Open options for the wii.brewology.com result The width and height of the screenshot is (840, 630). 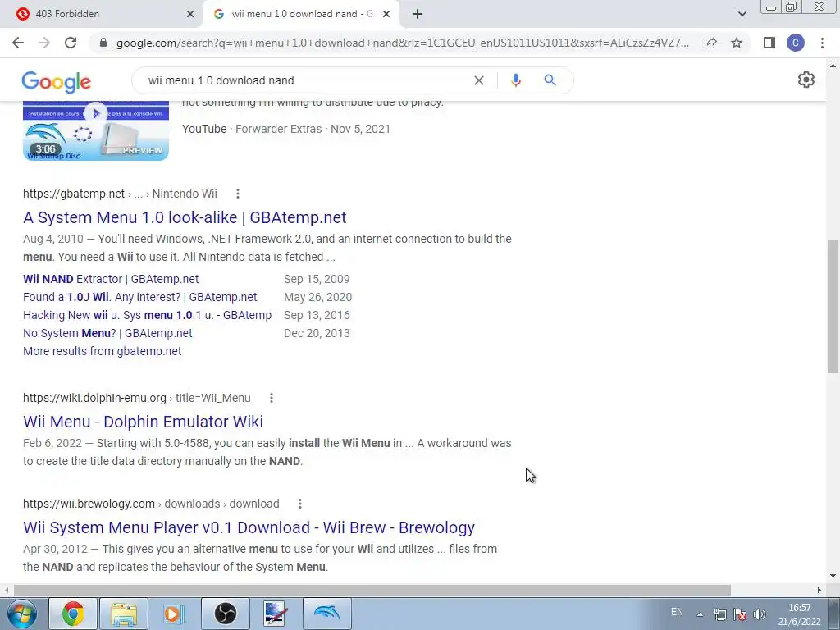click(300, 504)
